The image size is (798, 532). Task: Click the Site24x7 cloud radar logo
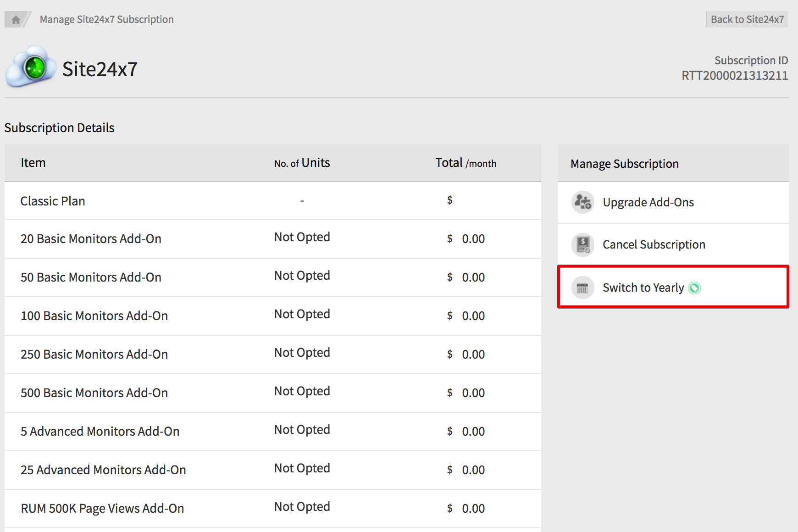point(31,67)
